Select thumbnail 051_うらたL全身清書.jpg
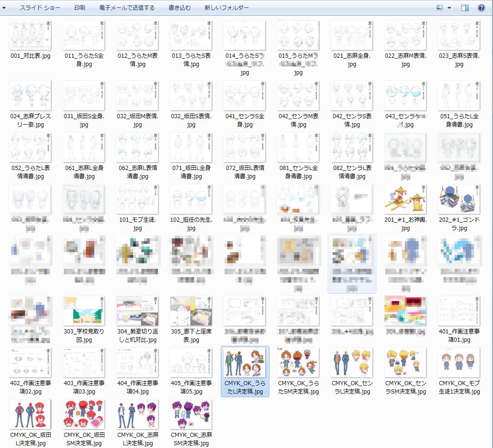Image resolution: width=493 pixels, height=448 pixels. [x=459, y=96]
